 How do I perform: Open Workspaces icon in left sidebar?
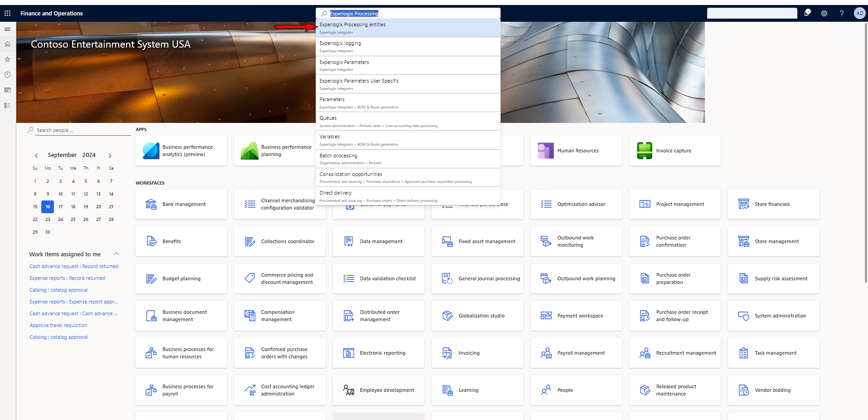point(7,90)
